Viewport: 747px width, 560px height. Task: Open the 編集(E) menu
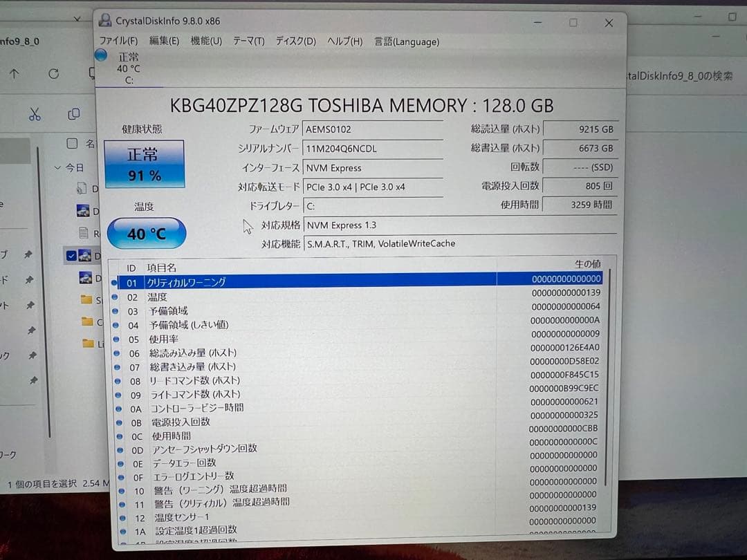[x=164, y=41]
